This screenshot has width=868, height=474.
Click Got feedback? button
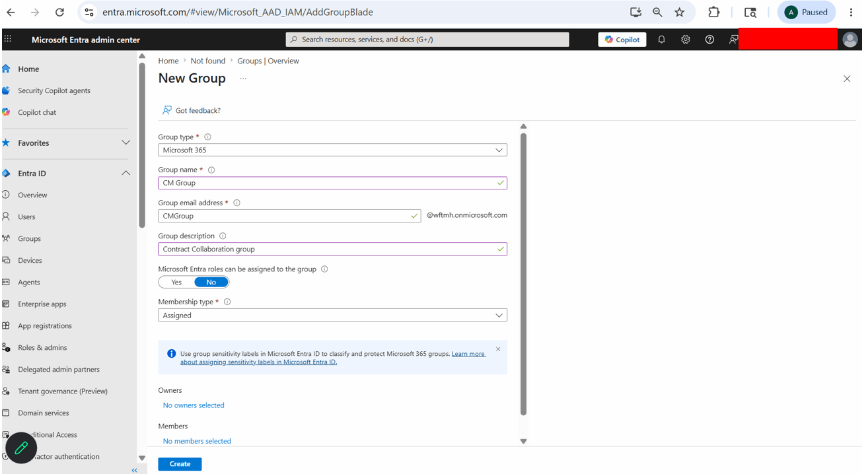tap(192, 110)
